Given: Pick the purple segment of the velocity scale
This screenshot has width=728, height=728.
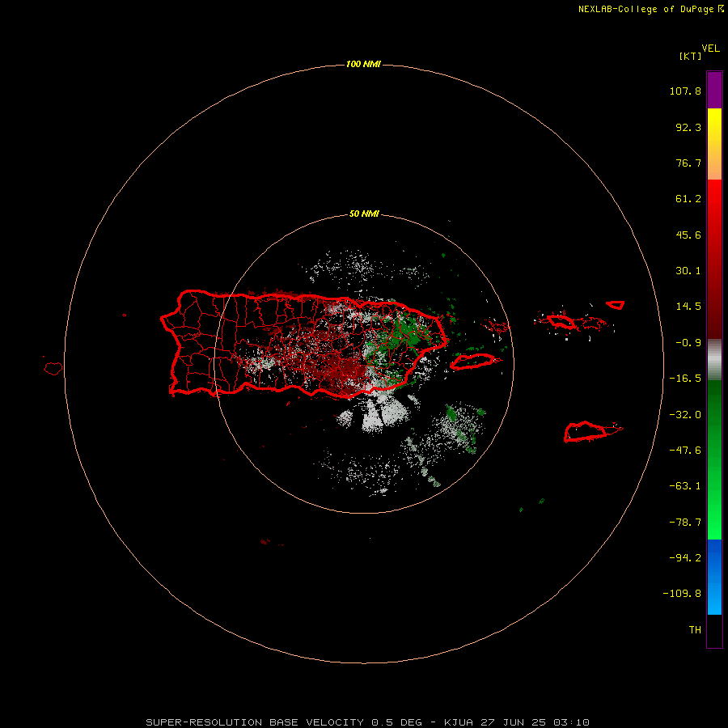Looking at the screenshot, I should coord(714,90).
